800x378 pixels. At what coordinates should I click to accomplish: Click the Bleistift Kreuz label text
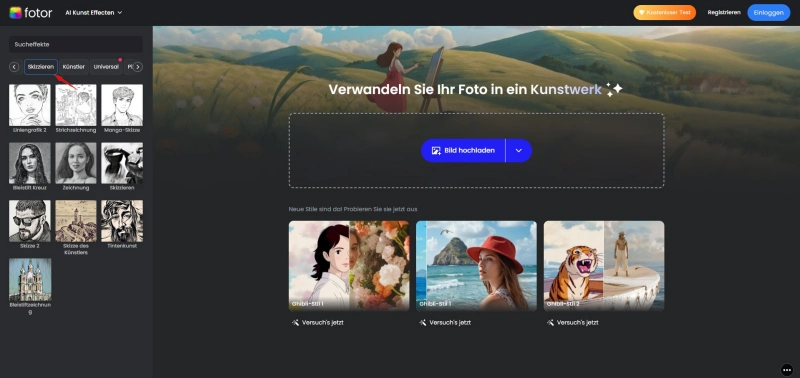(30, 188)
